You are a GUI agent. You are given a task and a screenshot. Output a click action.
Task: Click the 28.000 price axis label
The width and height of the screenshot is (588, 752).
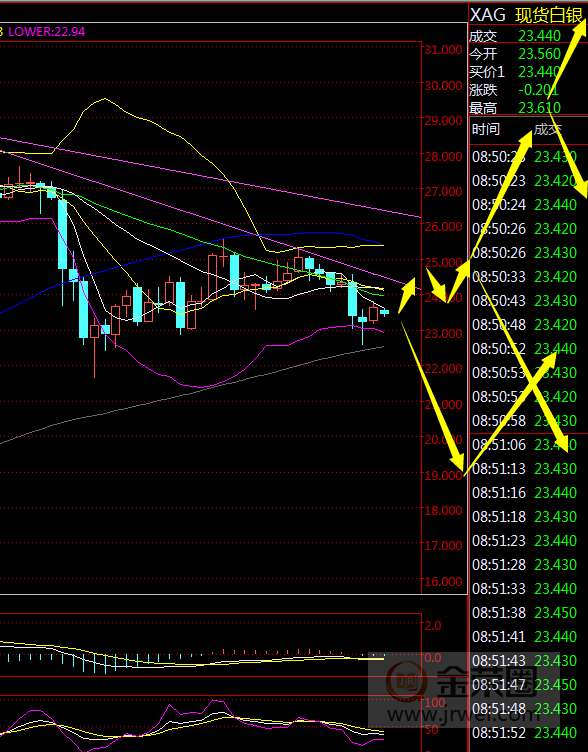coord(444,156)
